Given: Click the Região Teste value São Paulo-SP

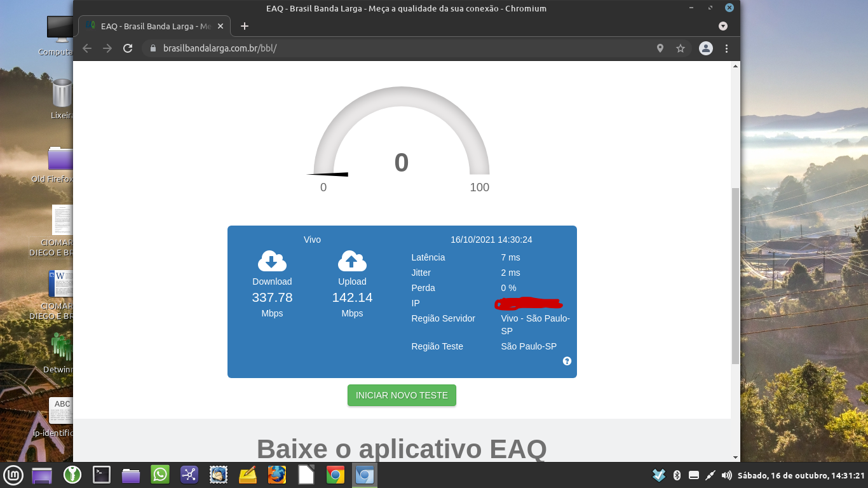Looking at the screenshot, I should (x=529, y=346).
